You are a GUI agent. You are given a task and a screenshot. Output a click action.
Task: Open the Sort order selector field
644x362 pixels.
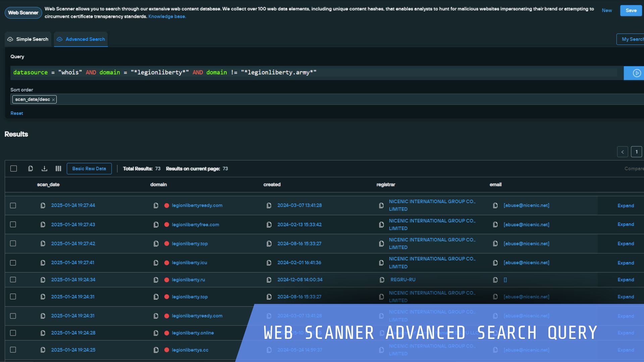coord(327,100)
